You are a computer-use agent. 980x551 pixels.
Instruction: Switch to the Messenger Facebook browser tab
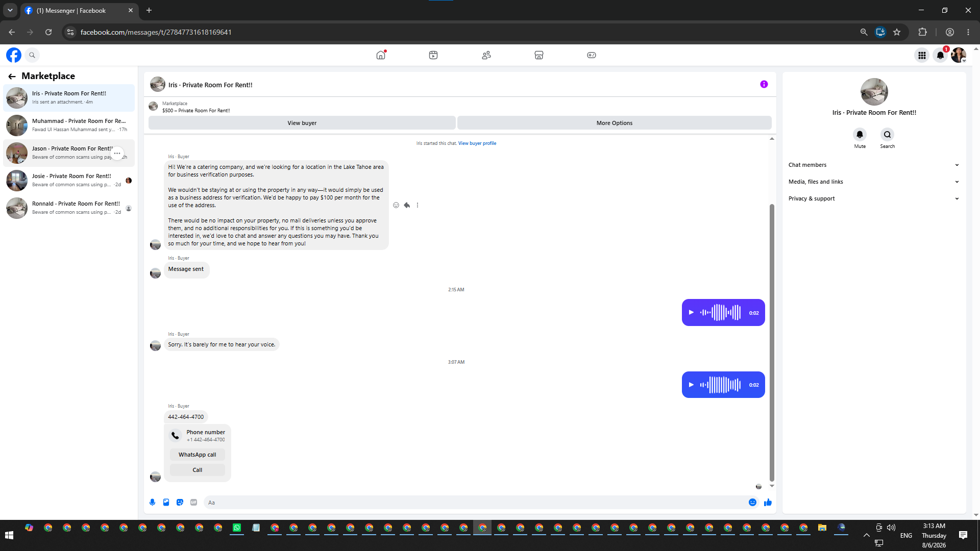[x=78, y=11]
